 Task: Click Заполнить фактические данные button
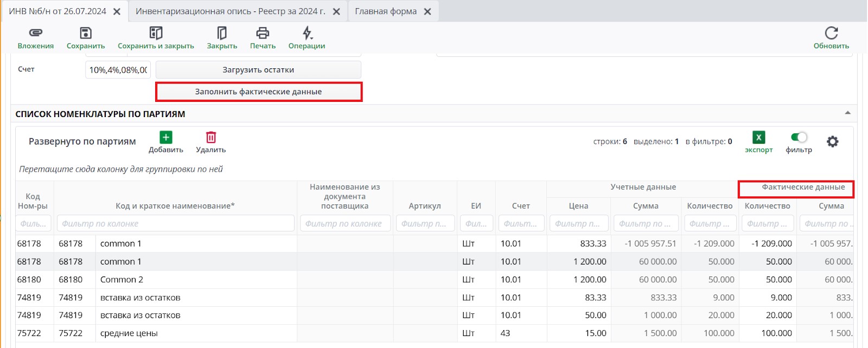click(259, 92)
